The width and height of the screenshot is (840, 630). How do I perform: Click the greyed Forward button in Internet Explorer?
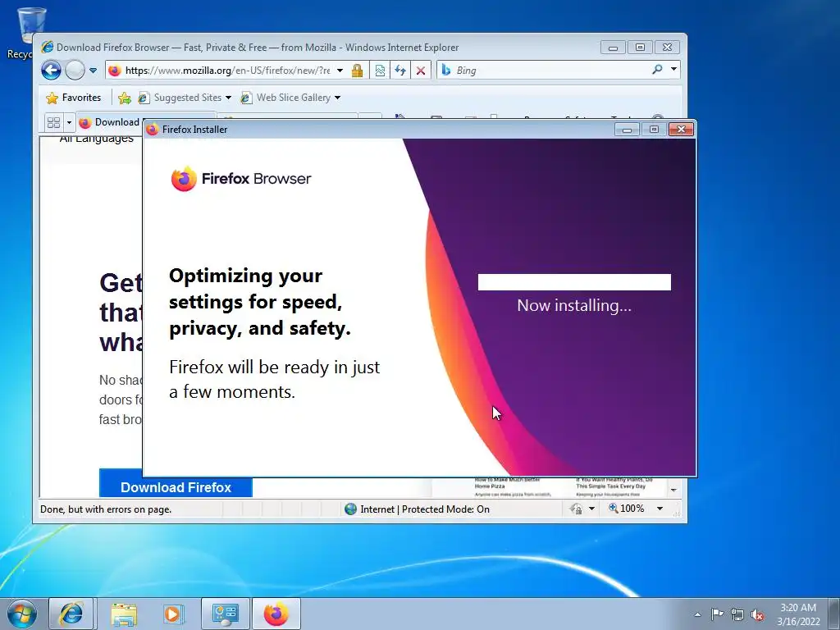point(75,71)
